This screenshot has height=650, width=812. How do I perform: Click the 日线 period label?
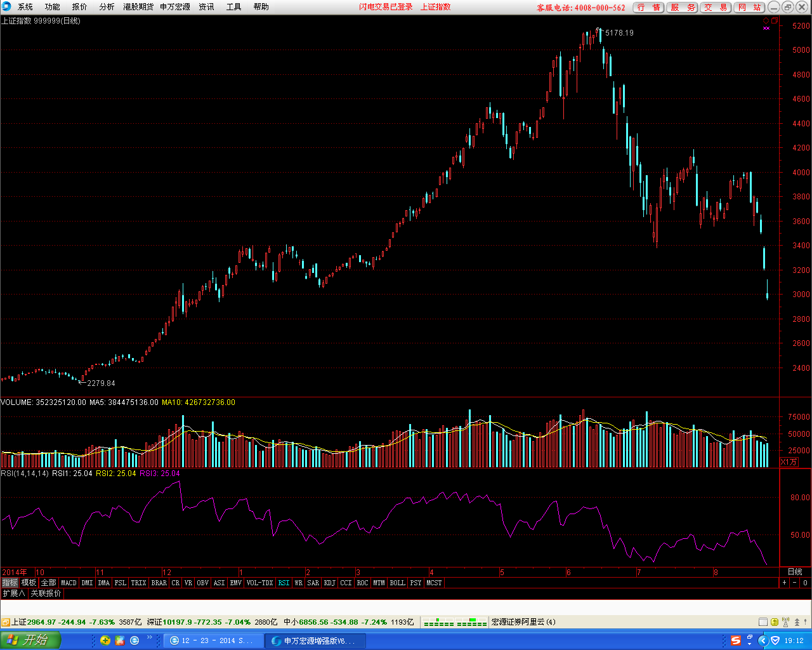(795, 572)
